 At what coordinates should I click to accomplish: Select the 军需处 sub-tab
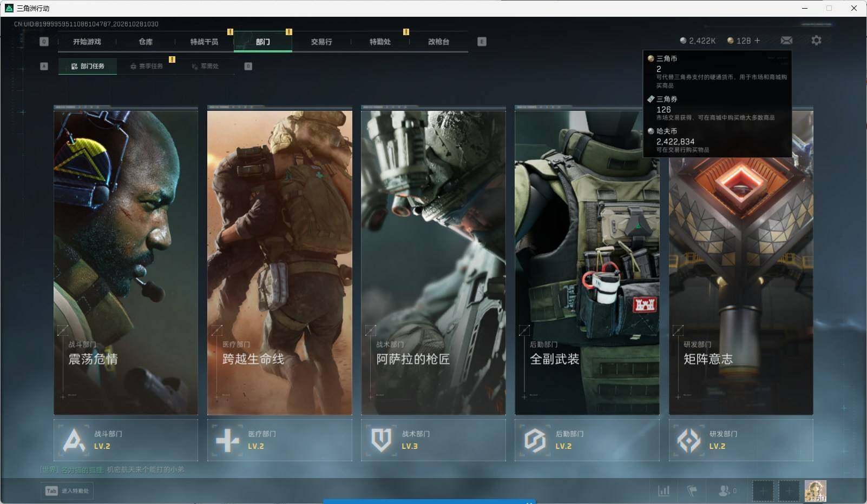(x=205, y=66)
